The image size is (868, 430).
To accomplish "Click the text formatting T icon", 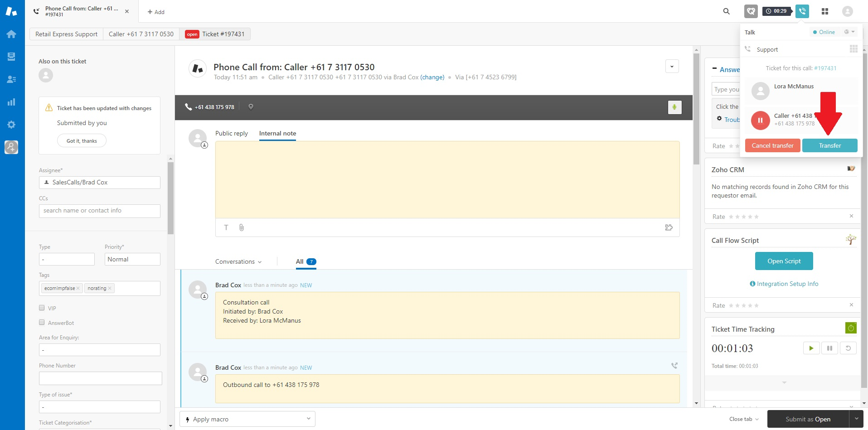I will point(226,227).
